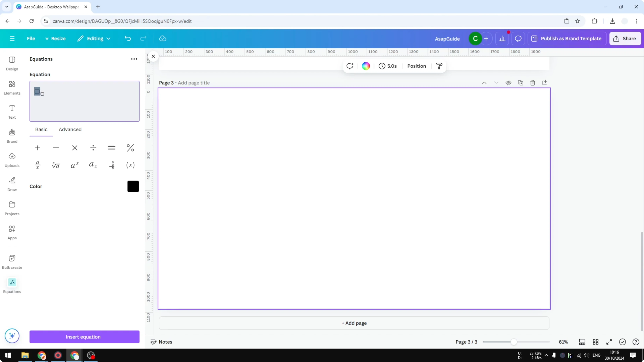Select the paint roller style tool
This screenshot has height=362, width=644.
tap(439, 66)
